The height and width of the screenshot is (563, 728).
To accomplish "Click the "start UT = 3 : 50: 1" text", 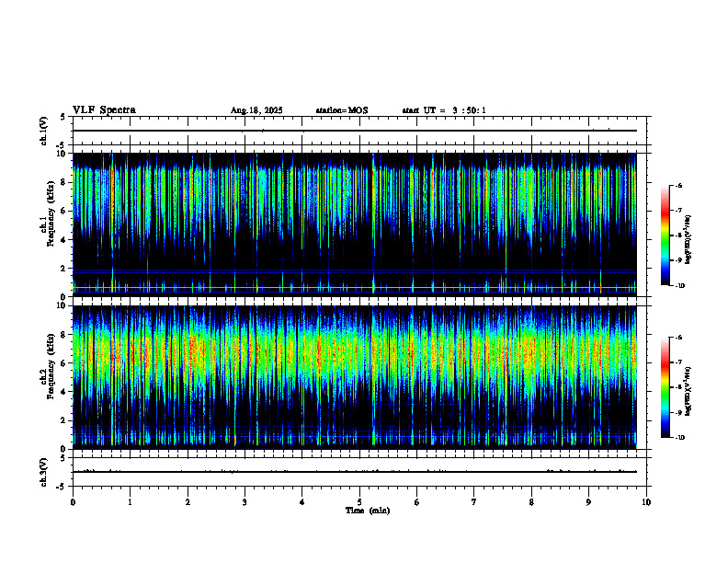I will (444, 110).
